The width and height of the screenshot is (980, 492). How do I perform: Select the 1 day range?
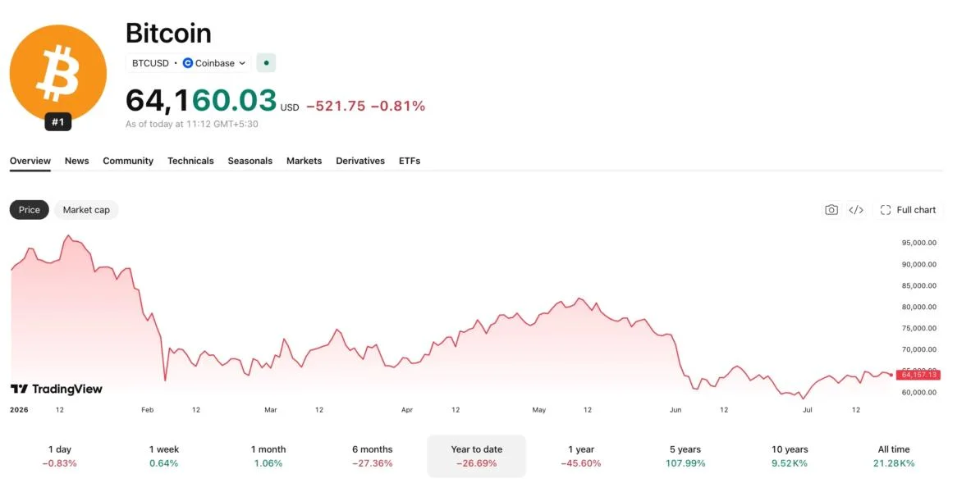59,457
